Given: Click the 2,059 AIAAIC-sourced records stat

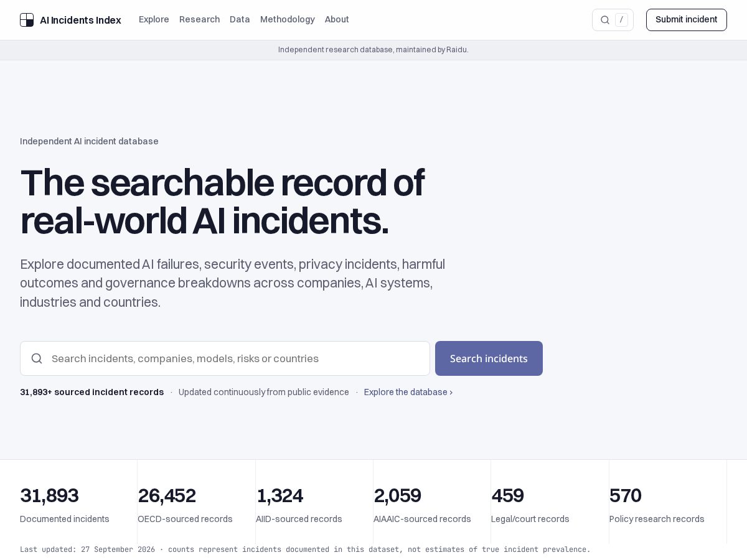Looking at the screenshot, I should tap(422, 505).
